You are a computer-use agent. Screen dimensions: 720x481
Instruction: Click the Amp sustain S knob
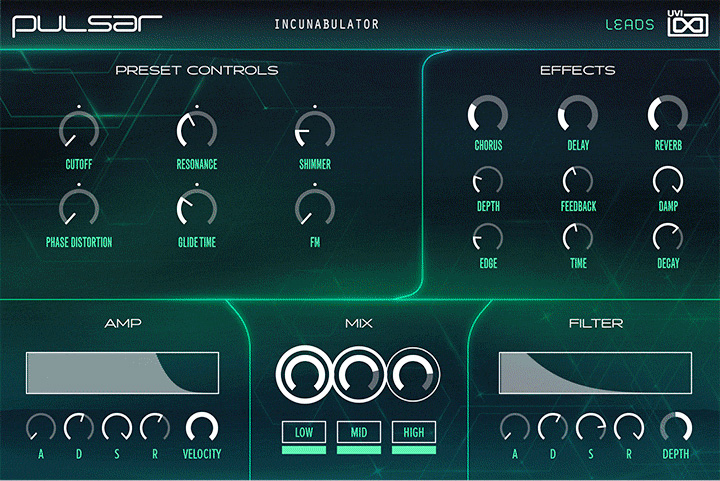(x=117, y=427)
